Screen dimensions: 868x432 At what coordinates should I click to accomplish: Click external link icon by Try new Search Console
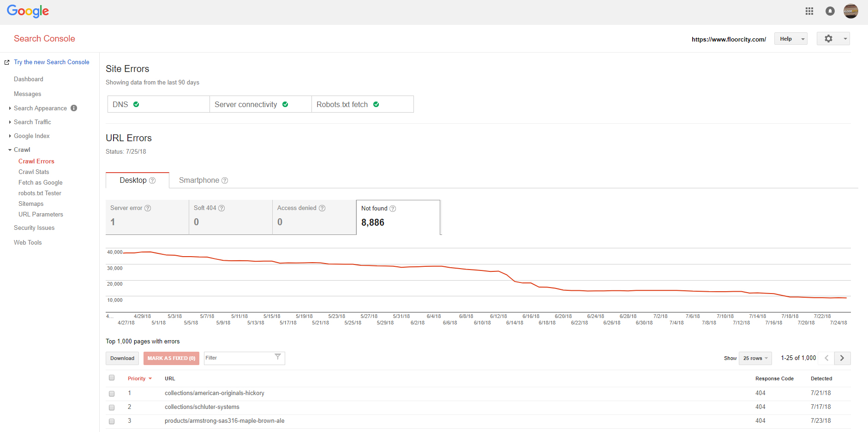click(x=7, y=62)
